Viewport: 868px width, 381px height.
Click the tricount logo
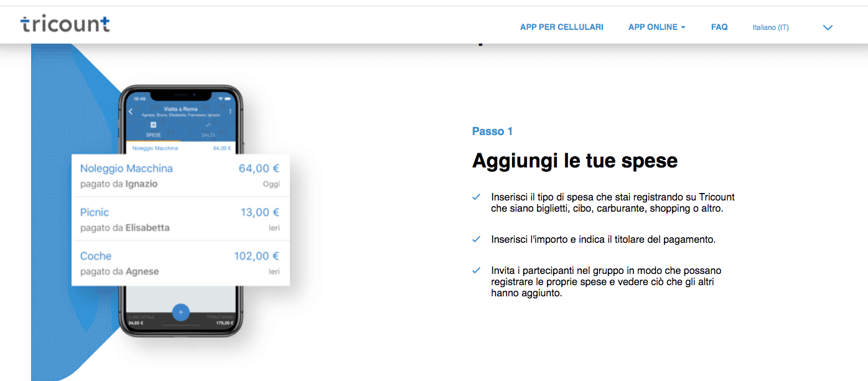(x=65, y=24)
